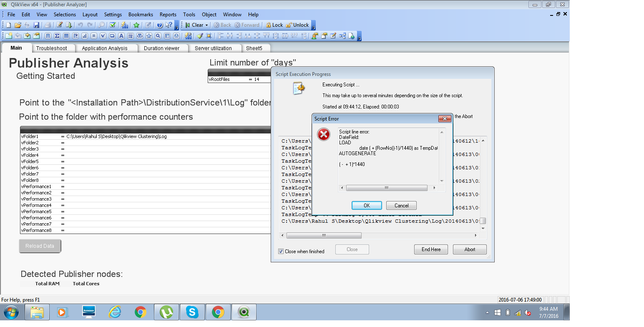644x327 pixels.
Task: Click the Create Bookmark Object star icon
Action: tap(149, 36)
